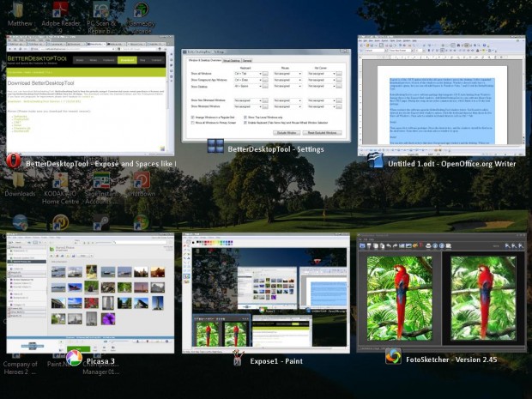The width and height of the screenshot is (532, 399).
Task: Click the green Download BetterDesktopTool version link
Action: 44,101
